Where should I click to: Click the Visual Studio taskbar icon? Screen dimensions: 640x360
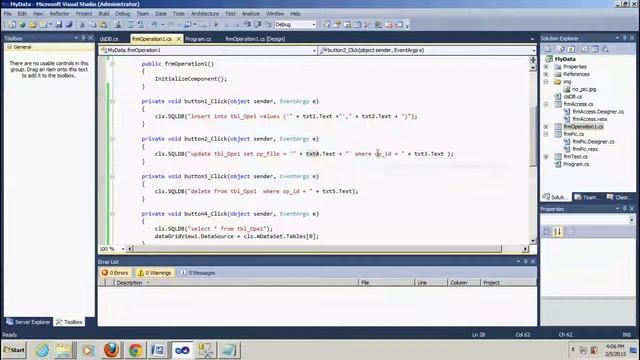click(182, 350)
